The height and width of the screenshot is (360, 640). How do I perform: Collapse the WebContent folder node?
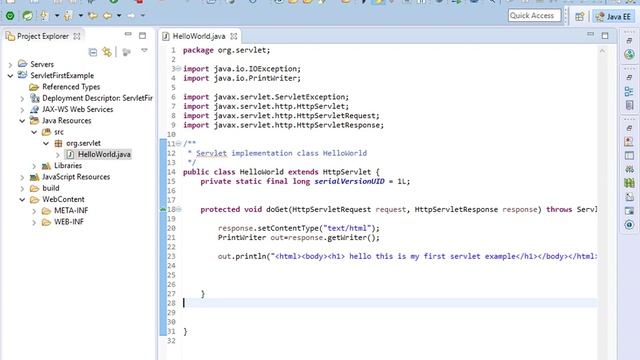[x=22, y=200]
